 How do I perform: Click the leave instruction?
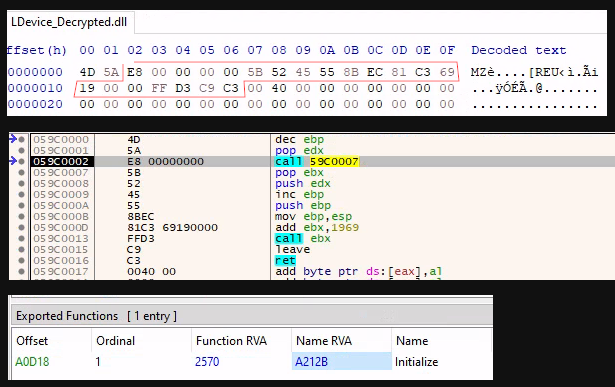pos(293,249)
